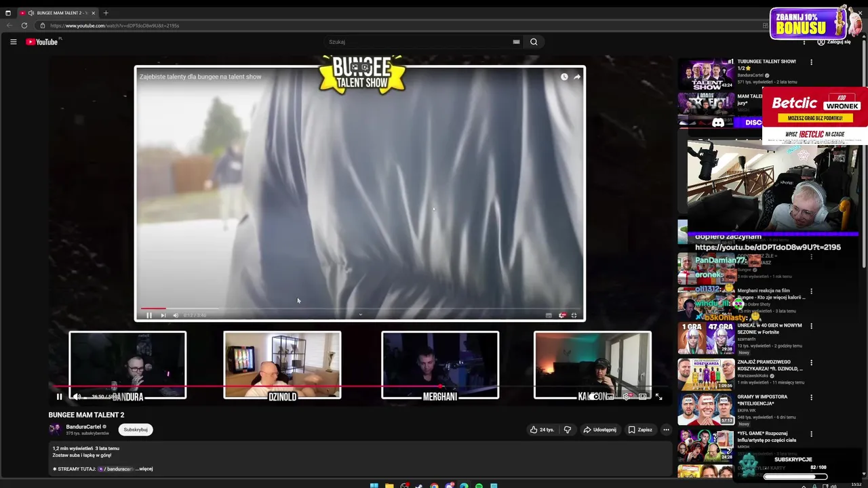
Task: Pause the main YouTube video
Action: click(x=59, y=397)
